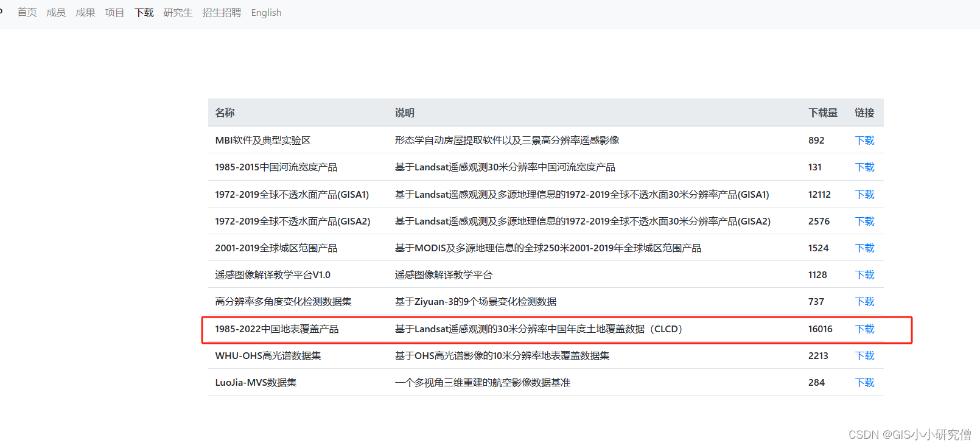Download 1985-2022中国地表覆盖产品 (CLCD)
The image size is (980, 446).
coord(864,329)
